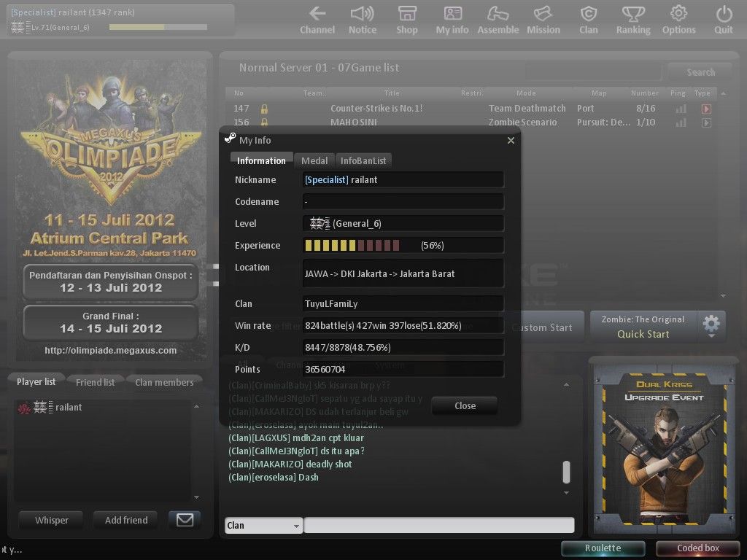Viewport: 747px width, 560px height.
Task: Open the Megaxus Olimpiade 2012 banner
Action: [x=111, y=209]
